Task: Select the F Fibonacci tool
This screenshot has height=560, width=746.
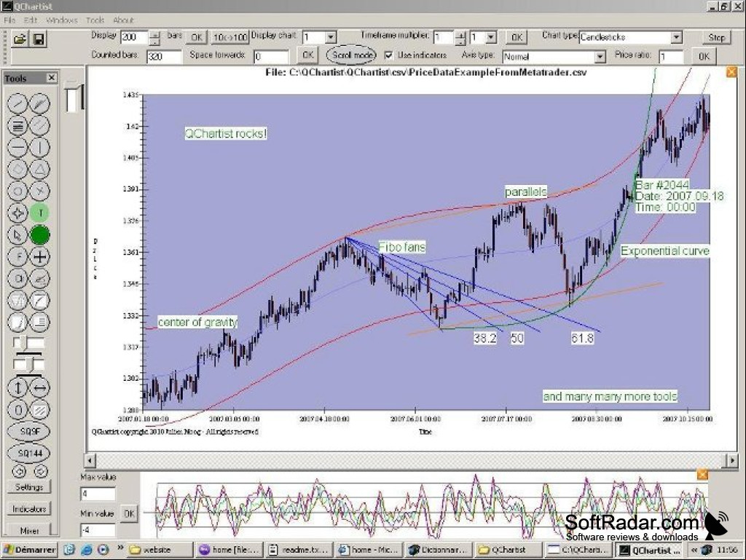Action: pos(17,257)
